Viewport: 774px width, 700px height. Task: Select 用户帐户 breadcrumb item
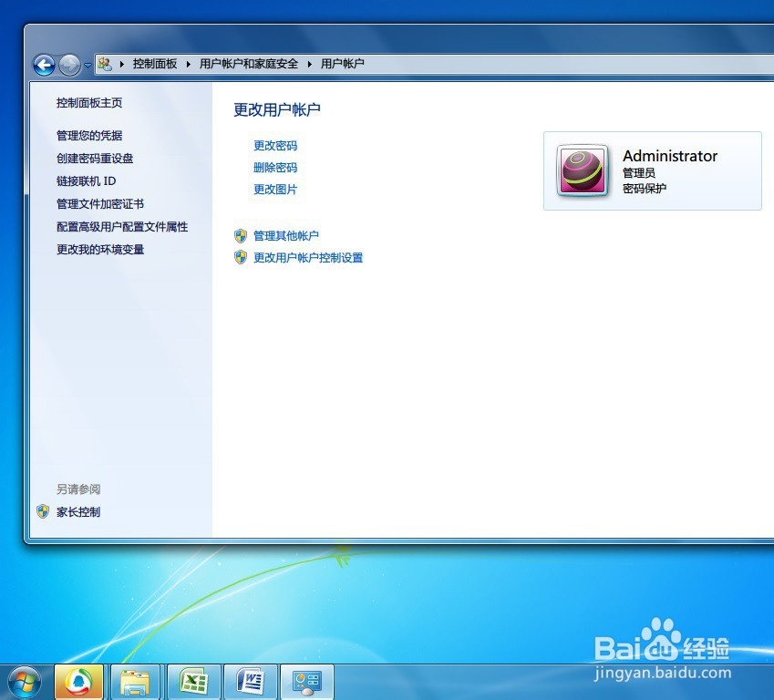(x=342, y=64)
